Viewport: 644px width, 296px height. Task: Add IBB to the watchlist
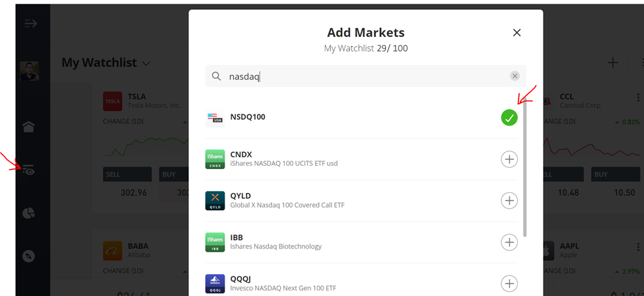509,242
